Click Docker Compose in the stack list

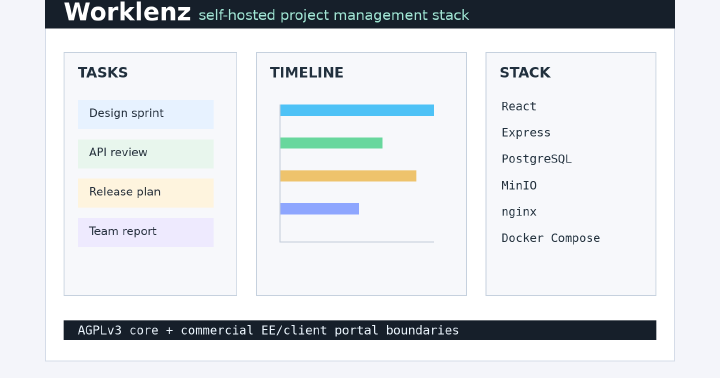(551, 238)
